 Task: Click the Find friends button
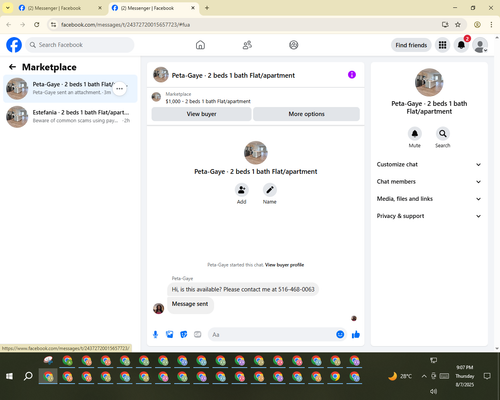411,45
